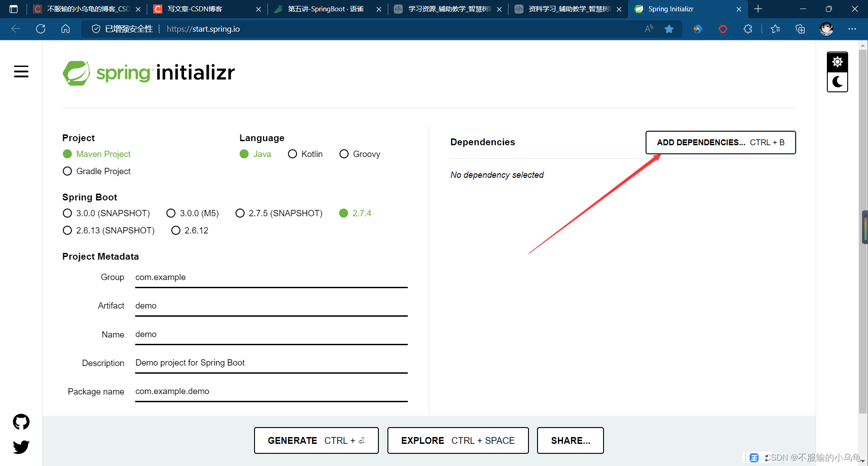Click the blue-orange extension icon in toolbar
This screenshot has height=466, width=868.
click(698, 29)
